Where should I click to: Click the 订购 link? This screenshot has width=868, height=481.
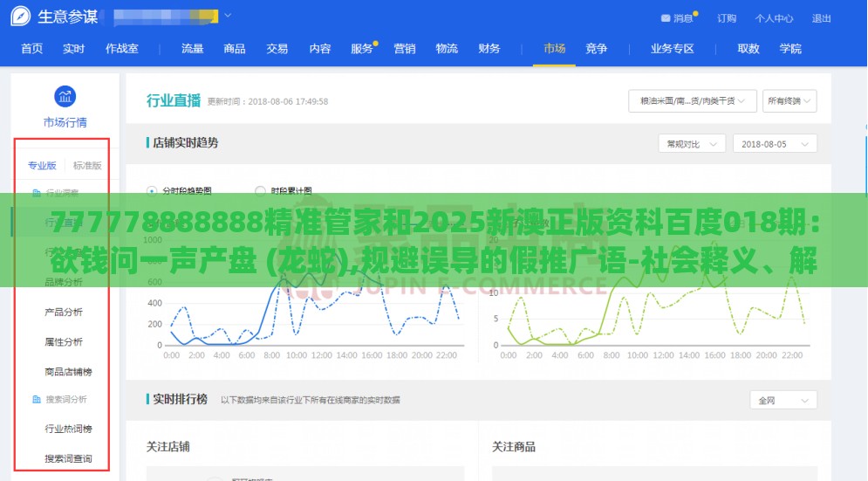point(727,18)
